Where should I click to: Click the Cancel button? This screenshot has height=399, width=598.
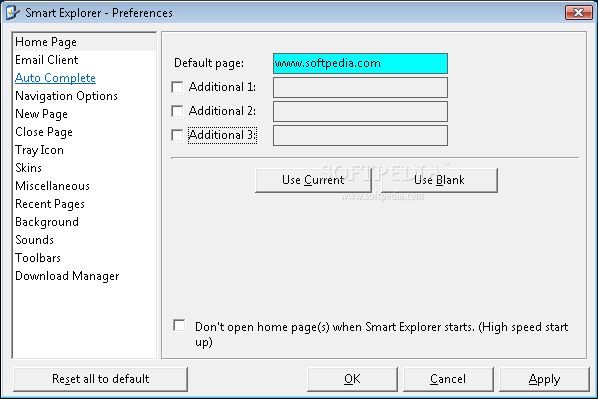(x=448, y=379)
